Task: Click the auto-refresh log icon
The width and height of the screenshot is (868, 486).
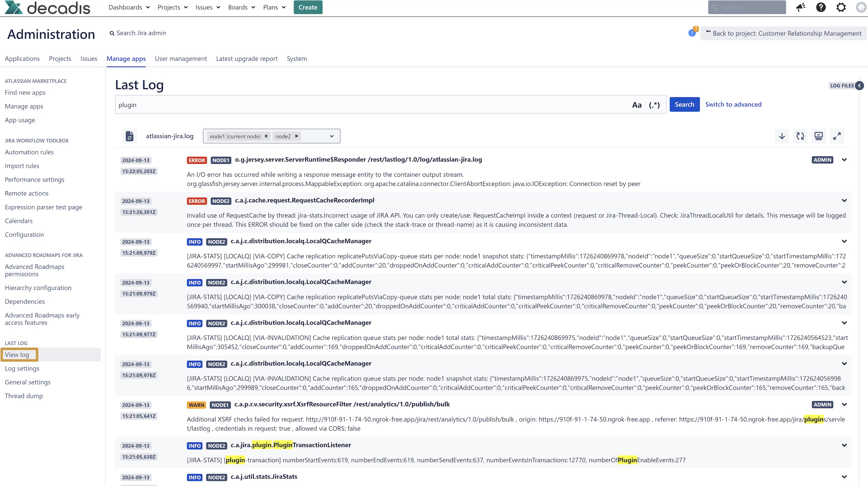Action: pyautogui.click(x=800, y=136)
